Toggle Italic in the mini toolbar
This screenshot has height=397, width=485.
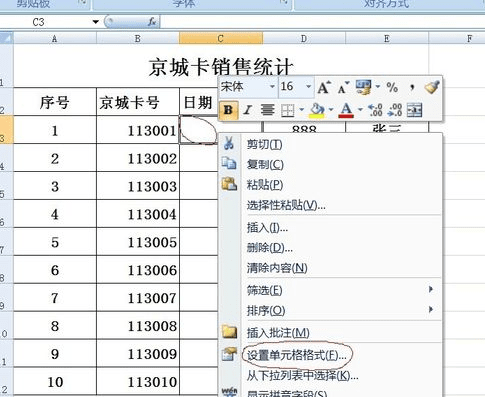pyautogui.click(x=247, y=110)
